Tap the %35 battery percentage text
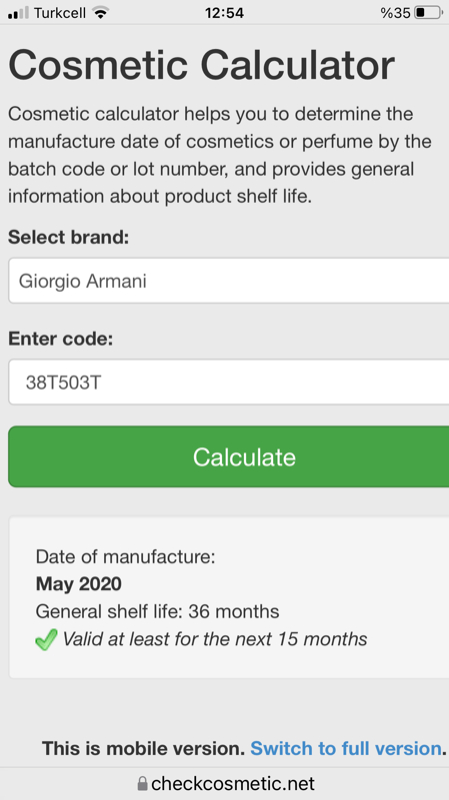This screenshot has height=800, width=449. point(395,13)
